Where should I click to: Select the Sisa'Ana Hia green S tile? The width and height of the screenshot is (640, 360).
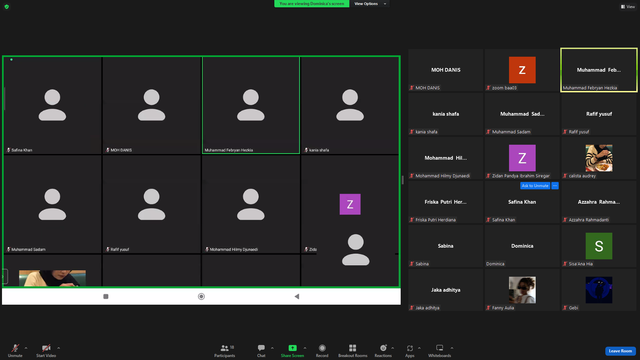click(599, 247)
